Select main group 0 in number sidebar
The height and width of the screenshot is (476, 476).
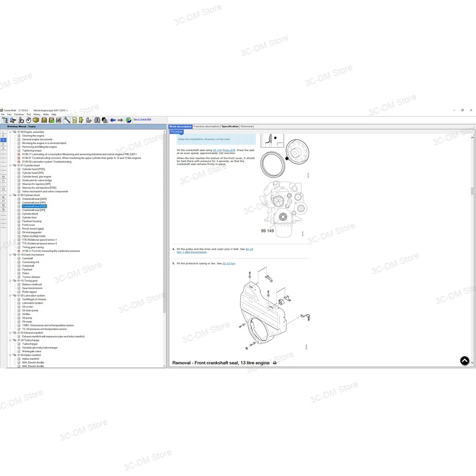point(3,136)
